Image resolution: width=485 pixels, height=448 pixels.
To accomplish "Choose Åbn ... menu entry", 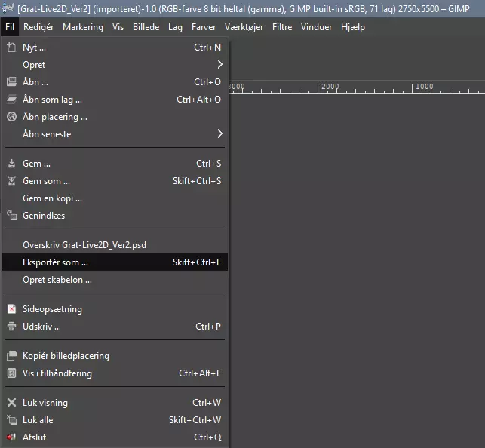I will pos(115,82).
